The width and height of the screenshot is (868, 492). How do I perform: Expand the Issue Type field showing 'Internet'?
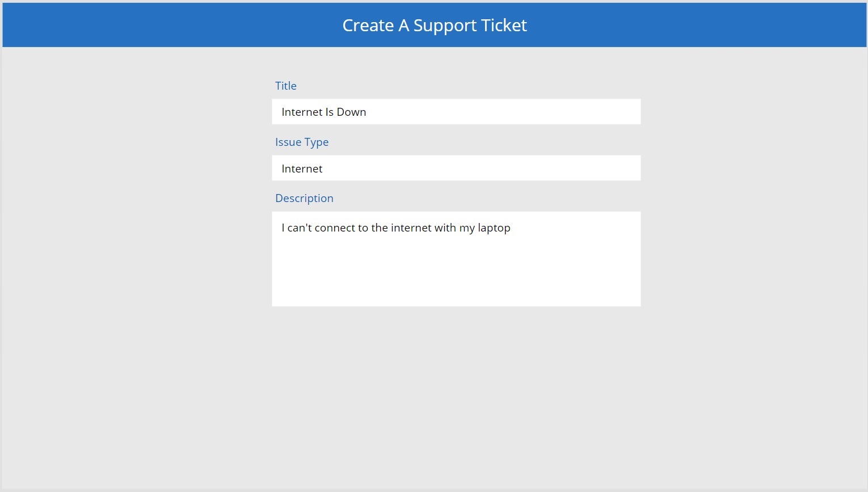456,168
